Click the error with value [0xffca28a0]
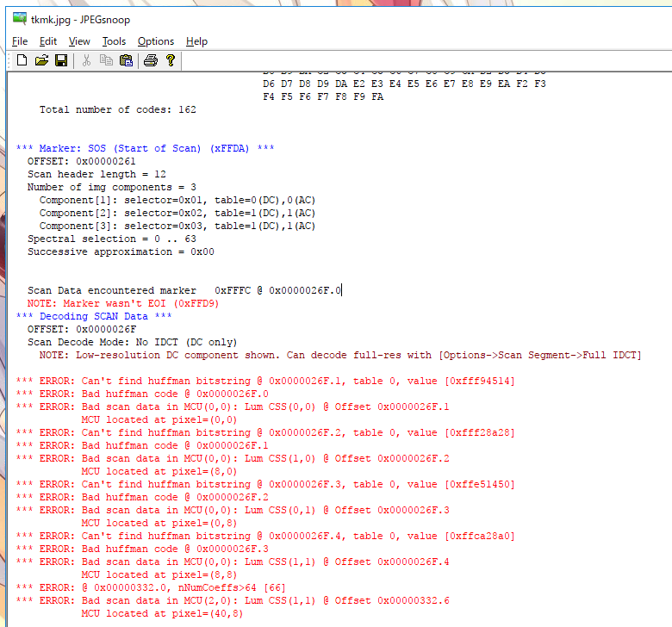The height and width of the screenshot is (627, 672). point(265,536)
